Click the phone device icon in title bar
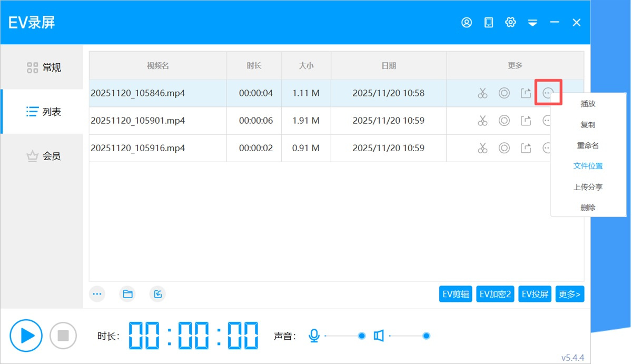Image resolution: width=632 pixels, height=364 pixels. [x=489, y=22]
